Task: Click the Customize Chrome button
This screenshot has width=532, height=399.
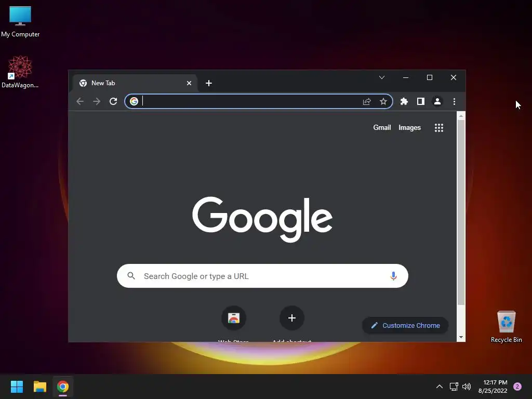Action: pyautogui.click(x=405, y=325)
